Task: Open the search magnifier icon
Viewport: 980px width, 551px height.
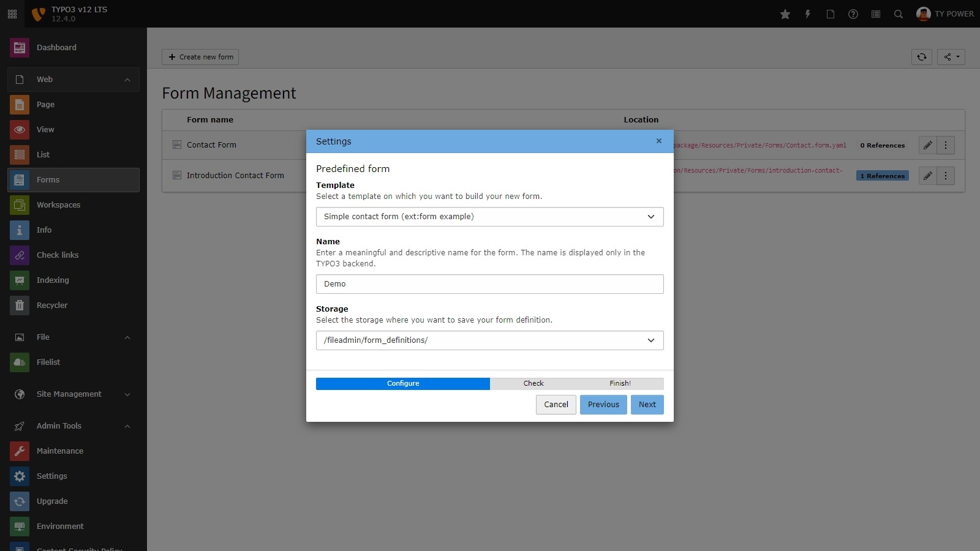Action: click(x=899, y=14)
